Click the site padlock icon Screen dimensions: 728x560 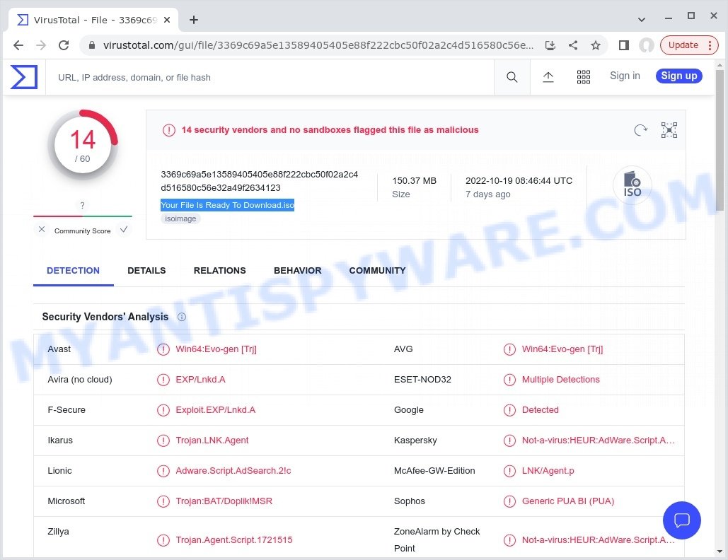92,45
